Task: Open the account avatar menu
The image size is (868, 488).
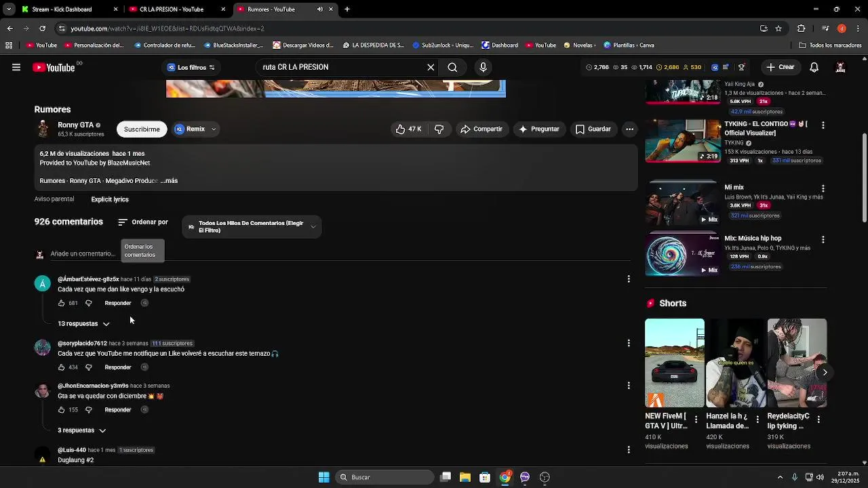Action: tap(840, 67)
